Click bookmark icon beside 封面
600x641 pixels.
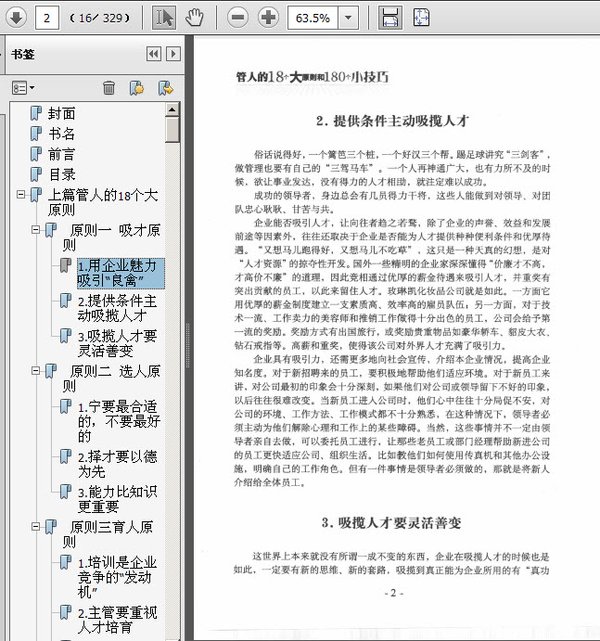[36, 113]
